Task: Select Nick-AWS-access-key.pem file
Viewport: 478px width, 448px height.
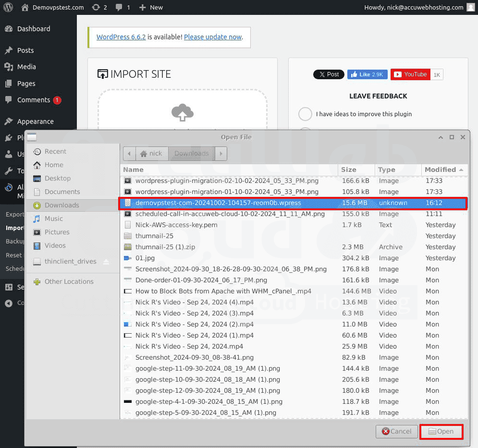Action: pyautogui.click(x=176, y=225)
